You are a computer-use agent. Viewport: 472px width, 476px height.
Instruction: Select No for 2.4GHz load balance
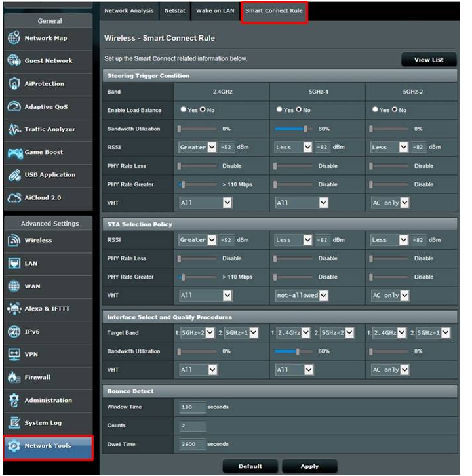point(203,109)
